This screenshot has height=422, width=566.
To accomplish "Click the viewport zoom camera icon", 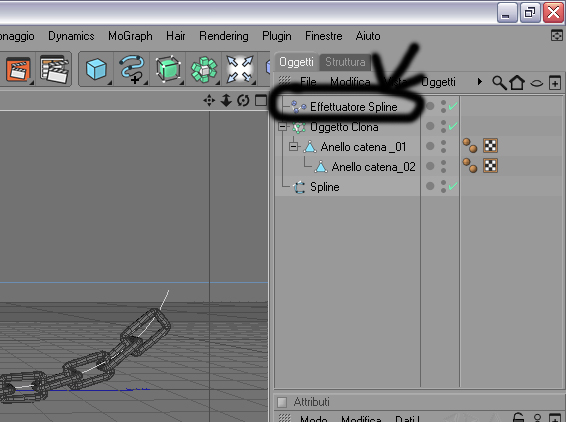I will pyautogui.click(x=226, y=100).
